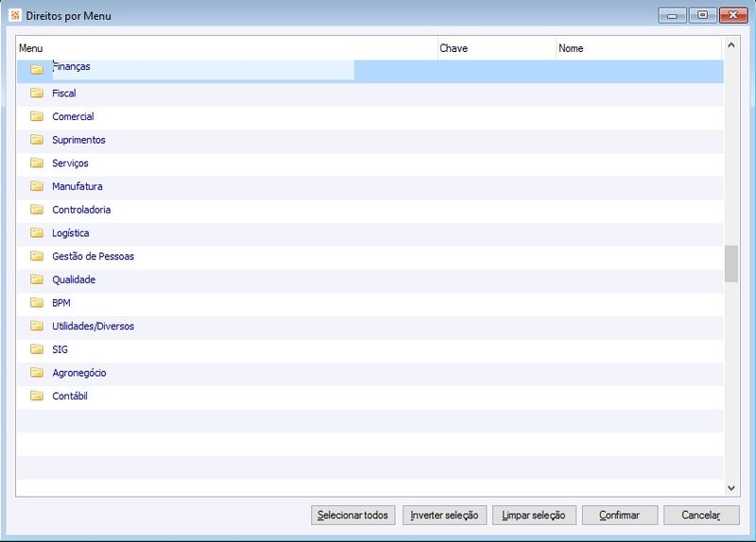Click the vertical scrollbar thumb
Screen dimensions: 756x542
tap(730, 263)
